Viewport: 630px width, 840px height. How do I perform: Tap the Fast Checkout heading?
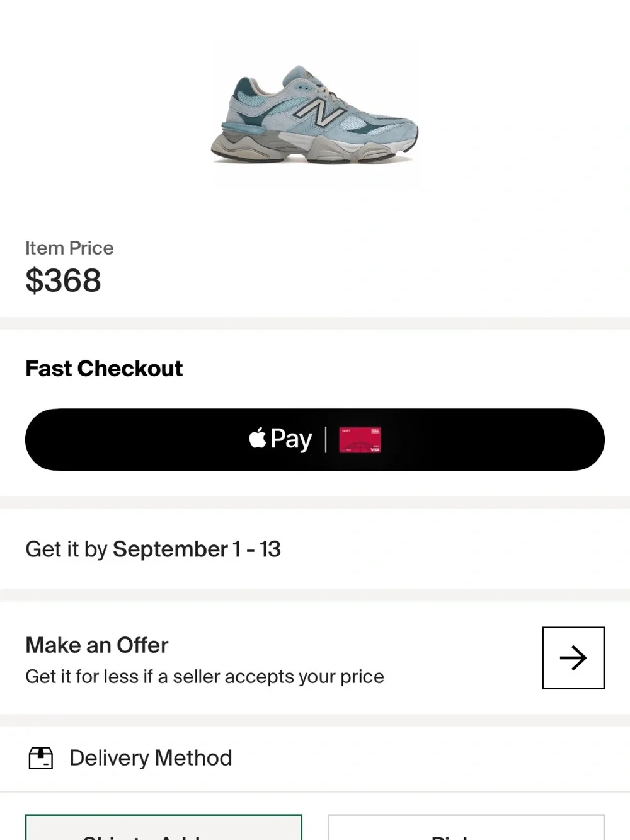(x=104, y=369)
